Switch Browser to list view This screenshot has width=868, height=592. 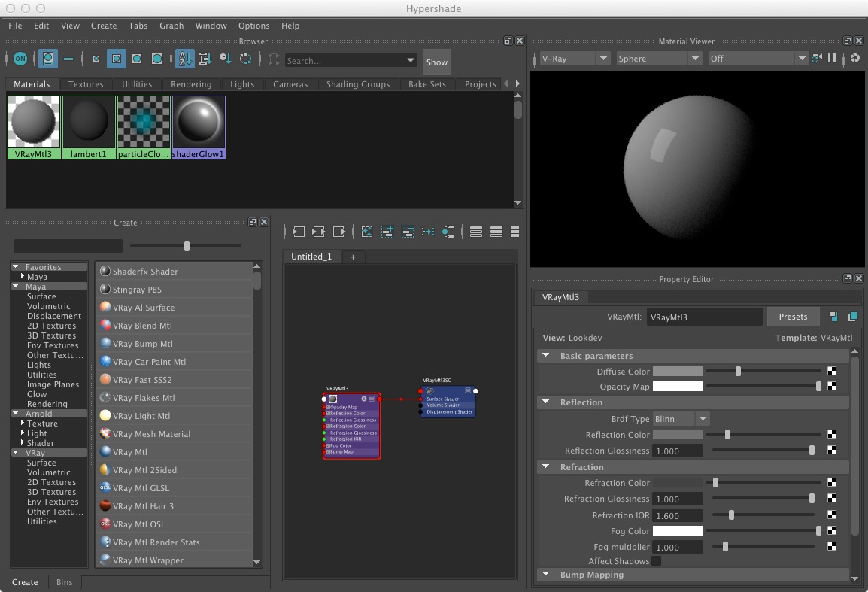(68, 59)
